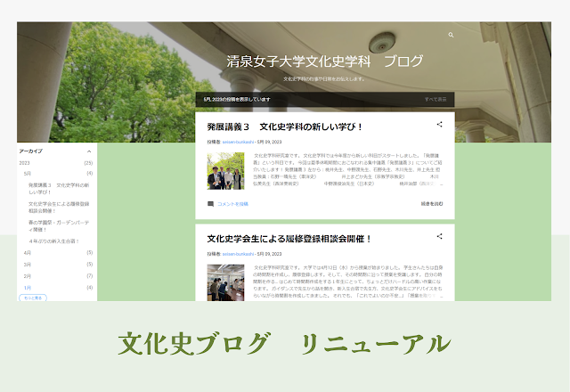Open the group photo thumbnail of 発展講義３ post
Image resolution: width=570 pixels, height=392 pixels.
(225, 171)
